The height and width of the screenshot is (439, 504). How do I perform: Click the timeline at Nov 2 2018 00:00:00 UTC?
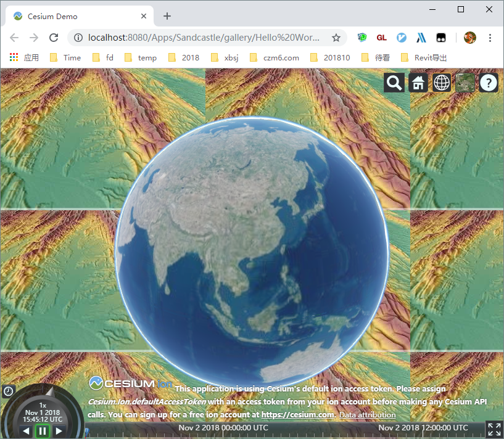pyautogui.click(x=223, y=428)
